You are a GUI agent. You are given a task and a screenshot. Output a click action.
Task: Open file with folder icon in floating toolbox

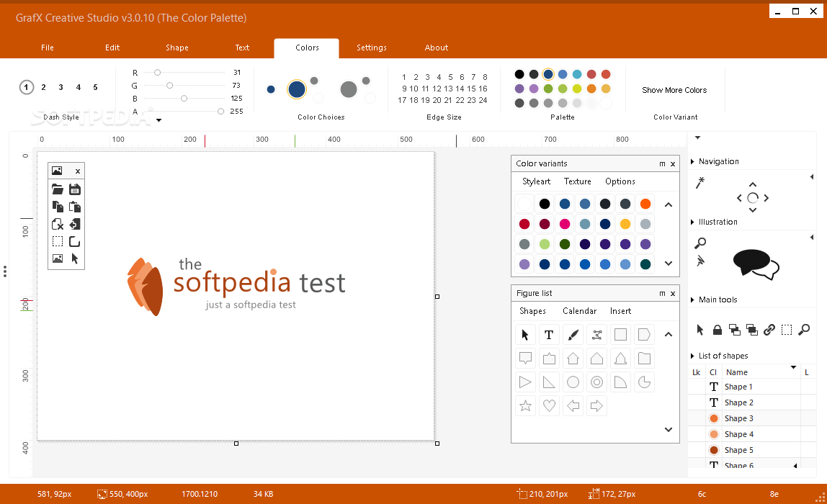[58, 189]
